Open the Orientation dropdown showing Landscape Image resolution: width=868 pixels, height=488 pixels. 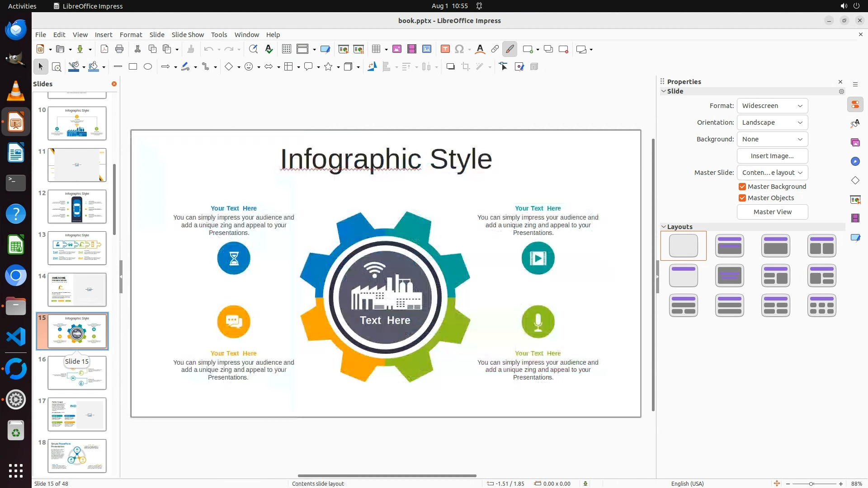point(772,122)
